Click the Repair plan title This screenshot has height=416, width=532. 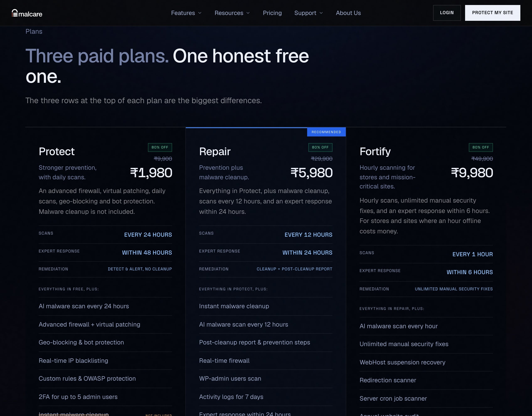pos(215,151)
